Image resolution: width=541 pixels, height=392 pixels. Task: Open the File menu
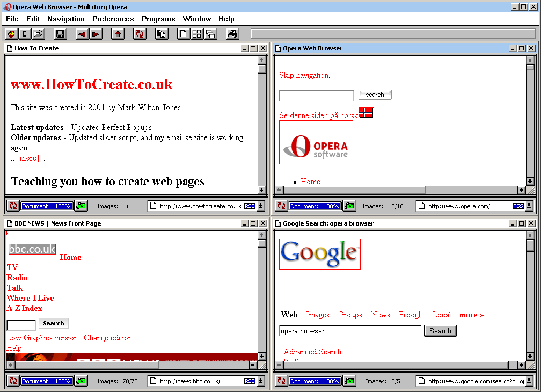[12, 19]
